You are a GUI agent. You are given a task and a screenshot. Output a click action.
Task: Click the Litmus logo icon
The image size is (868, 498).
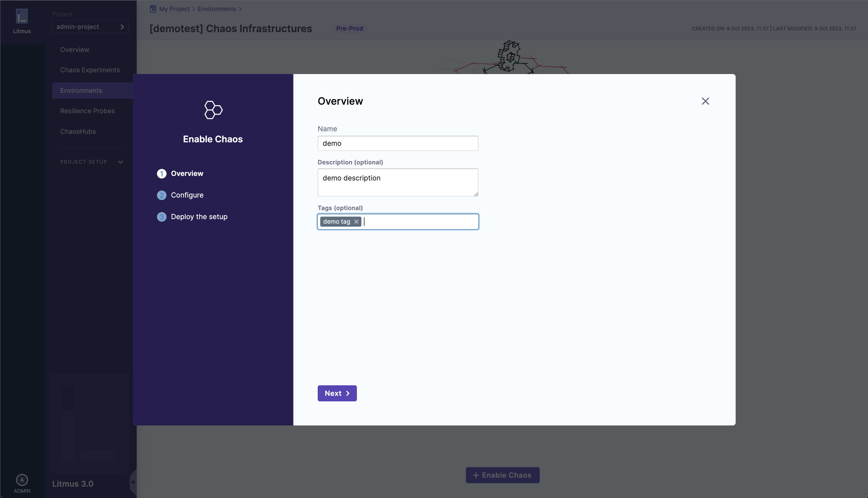coord(22,16)
